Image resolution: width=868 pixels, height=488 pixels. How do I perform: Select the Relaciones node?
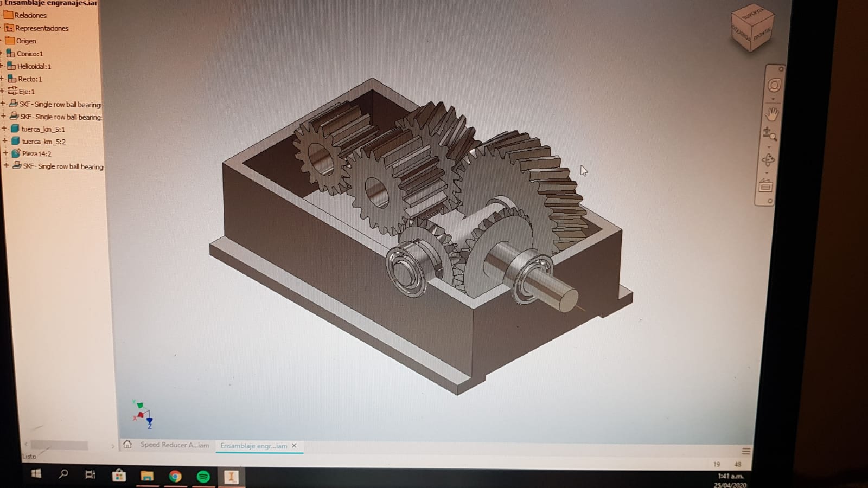coord(30,15)
